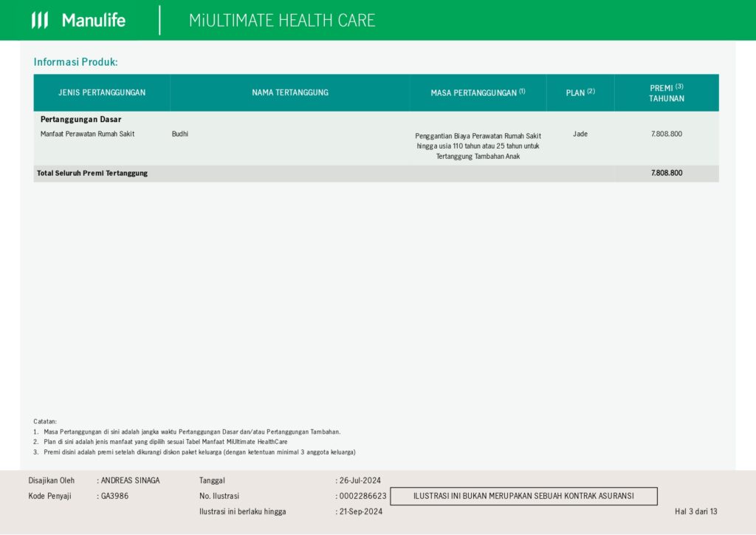Click the Manulife three-bar logo icon
This screenshot has height=535, width=756.
click(40, 20)
